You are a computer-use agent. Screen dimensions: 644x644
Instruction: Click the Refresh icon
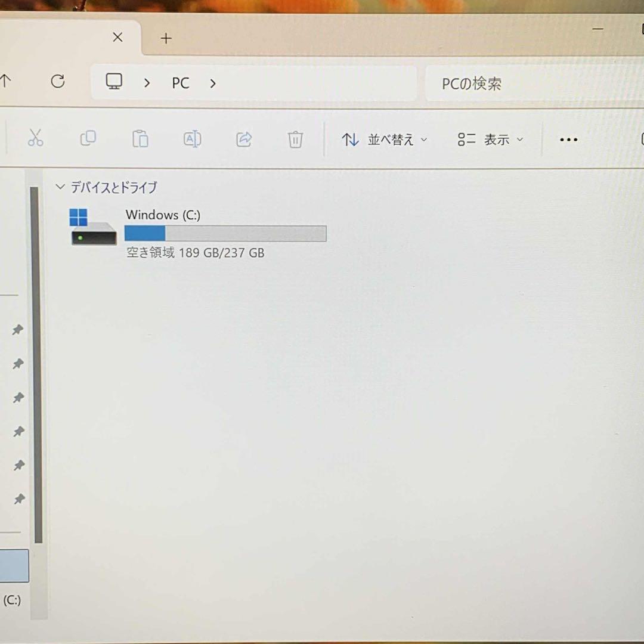coord(58,82)
